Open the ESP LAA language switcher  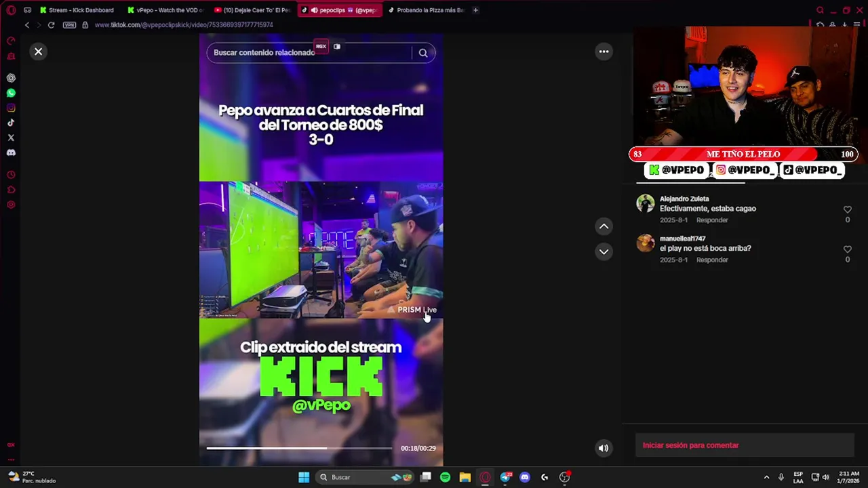(x=798, y=477)
